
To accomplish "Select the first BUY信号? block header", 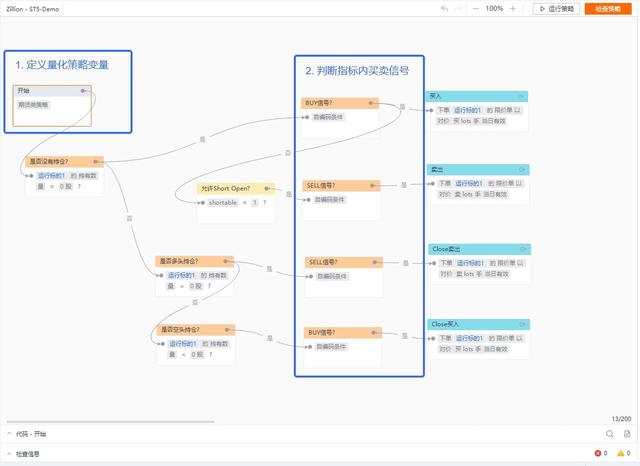I will pyautogui.click(x=340, y=103).
